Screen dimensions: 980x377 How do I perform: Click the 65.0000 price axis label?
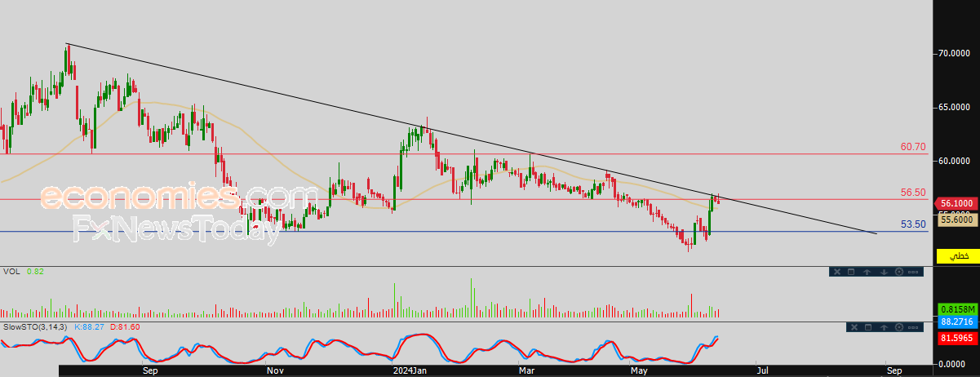click(x=954, y=107)
